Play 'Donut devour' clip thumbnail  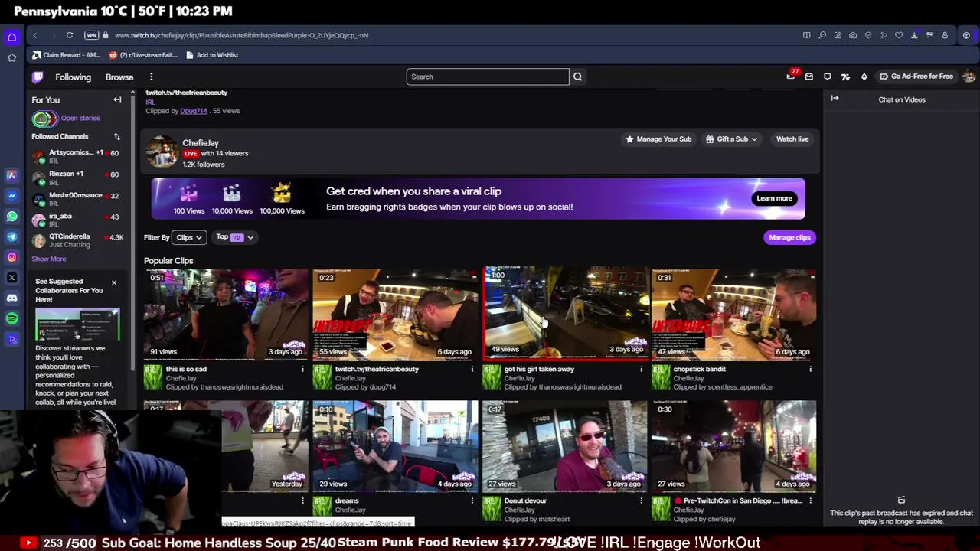[564, 445]
